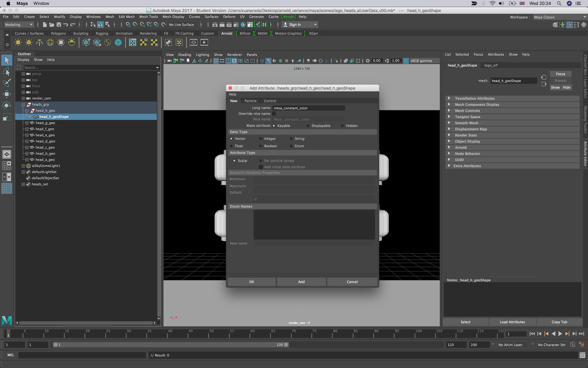
Task: Choose the Move tool in toolbox
Action: [7, 94]
